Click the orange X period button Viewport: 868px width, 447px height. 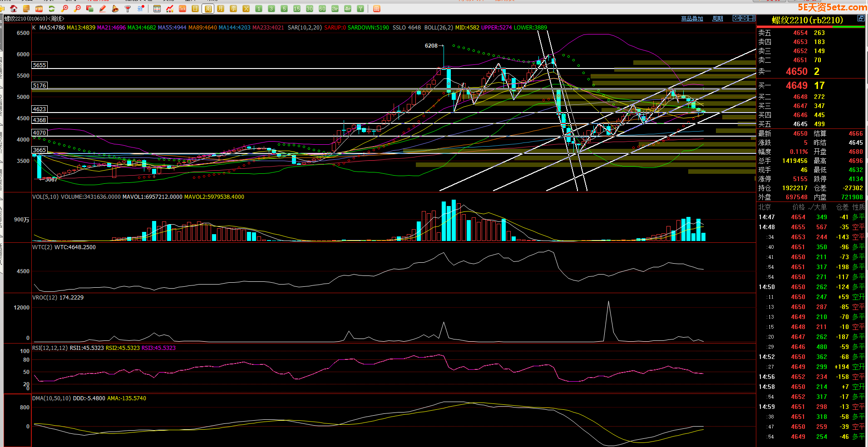(x=246, y=9)
